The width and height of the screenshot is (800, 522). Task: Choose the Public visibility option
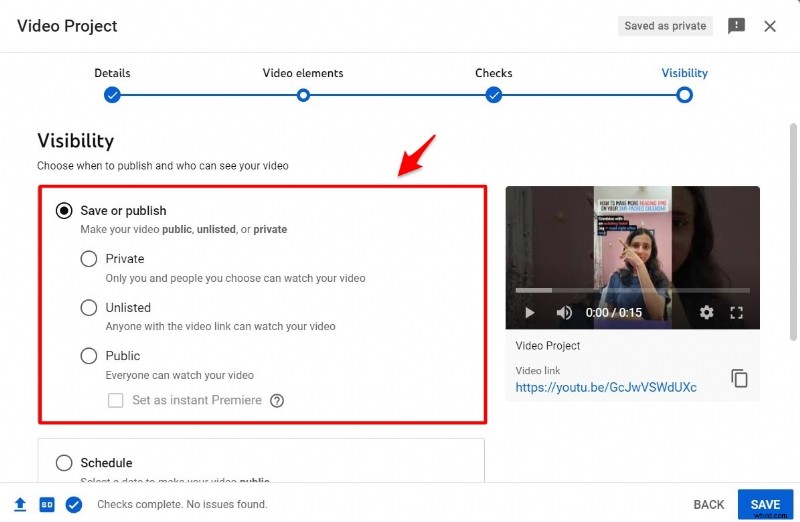pyautogui.click(x=89, y=356)
